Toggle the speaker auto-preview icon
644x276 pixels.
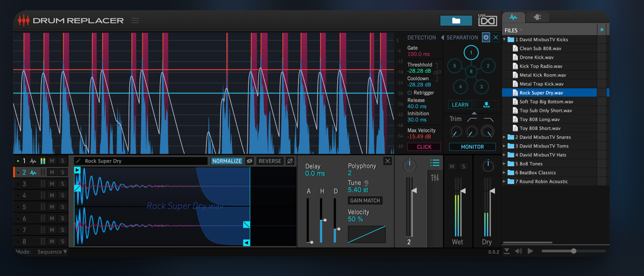click(x=519, y=251)
